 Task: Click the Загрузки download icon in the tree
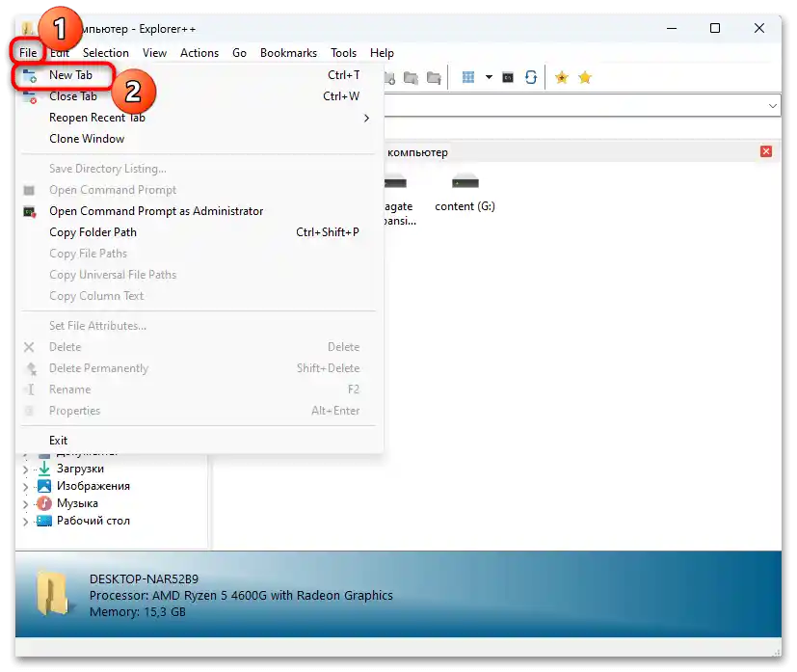(43, 470)
